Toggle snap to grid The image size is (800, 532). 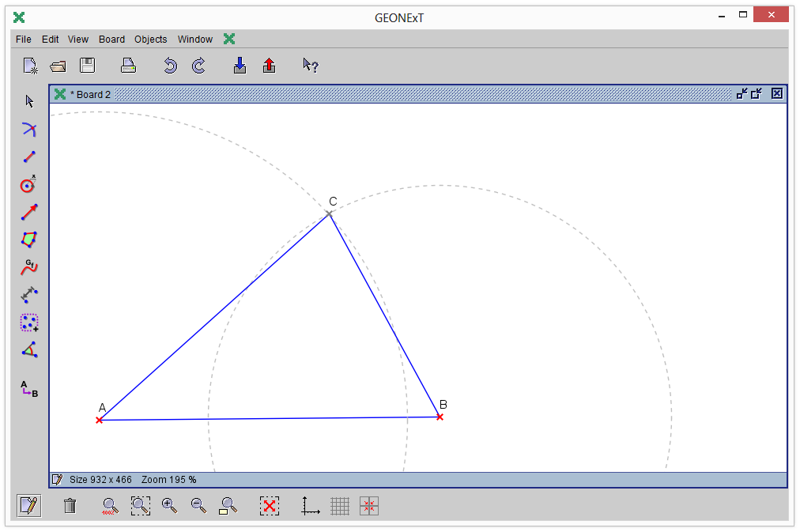(369, 506)
